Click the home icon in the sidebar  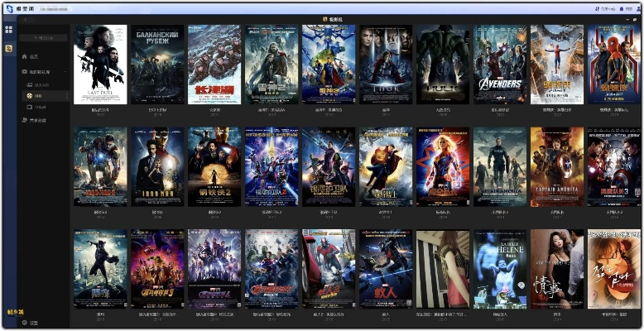pyautogui.click(x=24, y=56)
